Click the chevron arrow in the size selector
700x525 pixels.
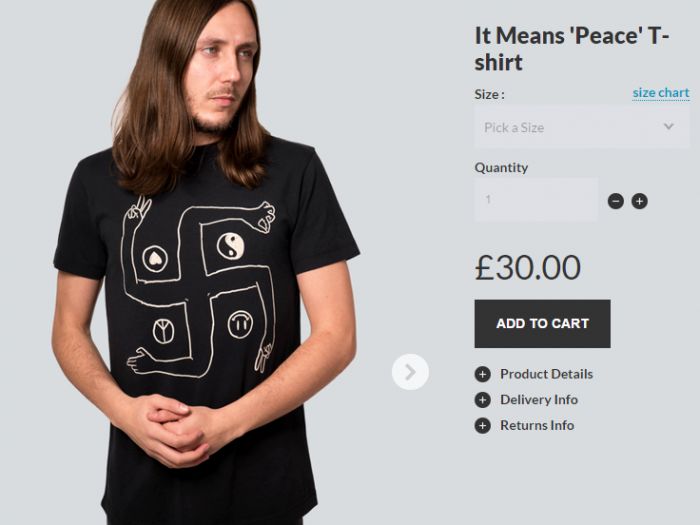tap(669, 127)
